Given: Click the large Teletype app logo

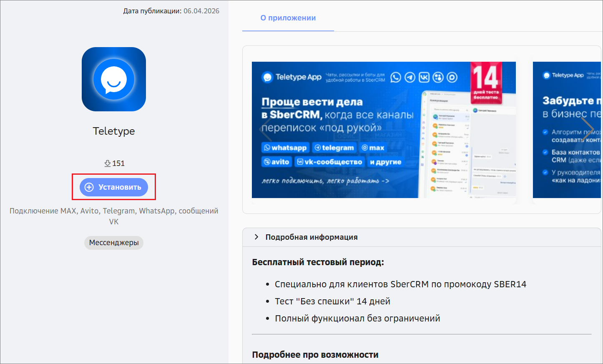Looking at the screenshot, I should tap(114, 79).
